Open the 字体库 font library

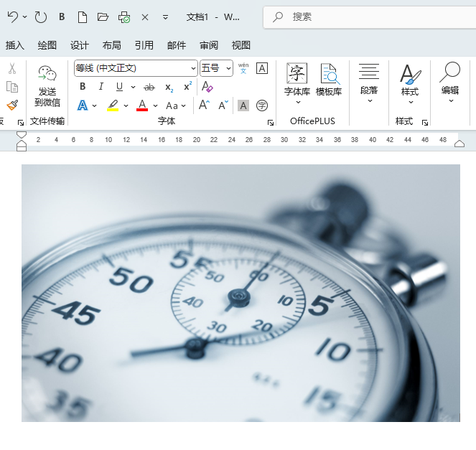point(297,79)
